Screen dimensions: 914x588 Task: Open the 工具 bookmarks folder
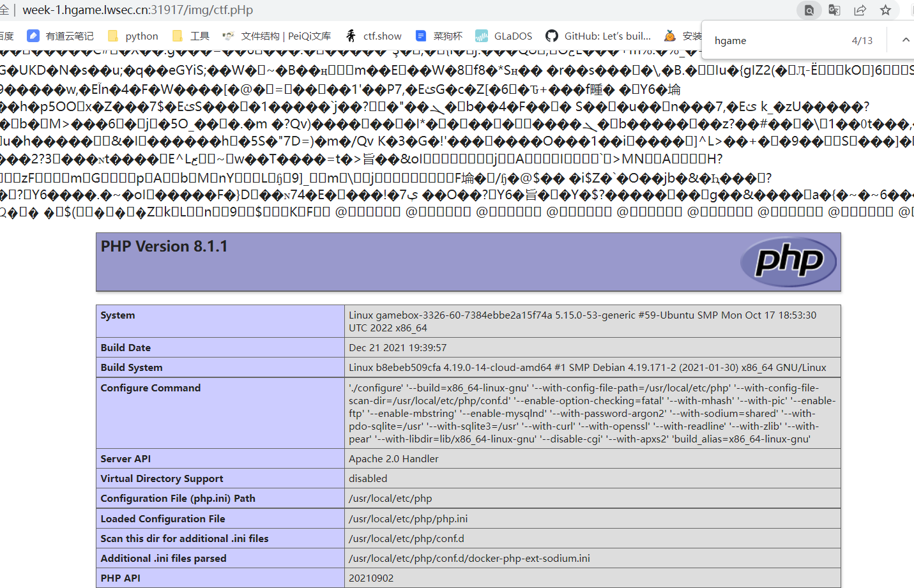click(190, 36)
